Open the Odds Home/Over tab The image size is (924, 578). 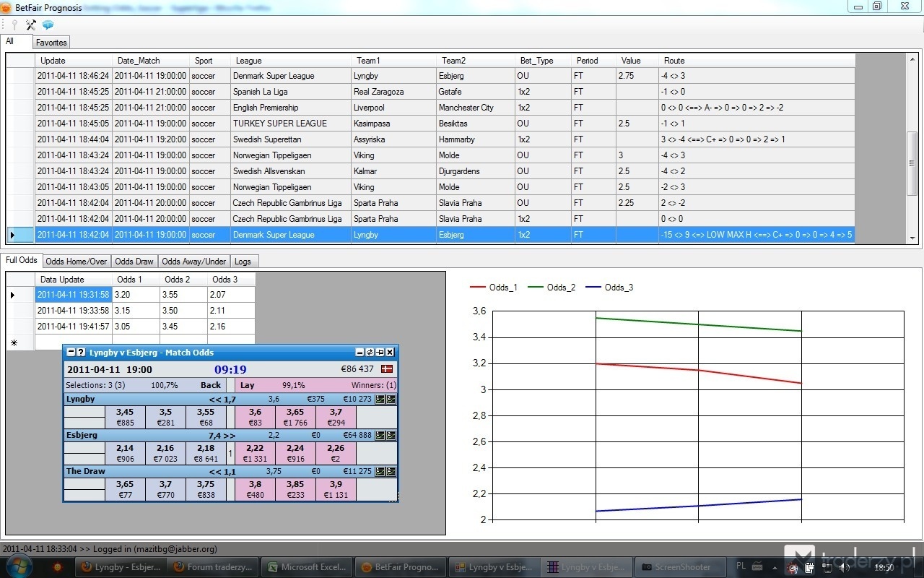coord(76,262)
